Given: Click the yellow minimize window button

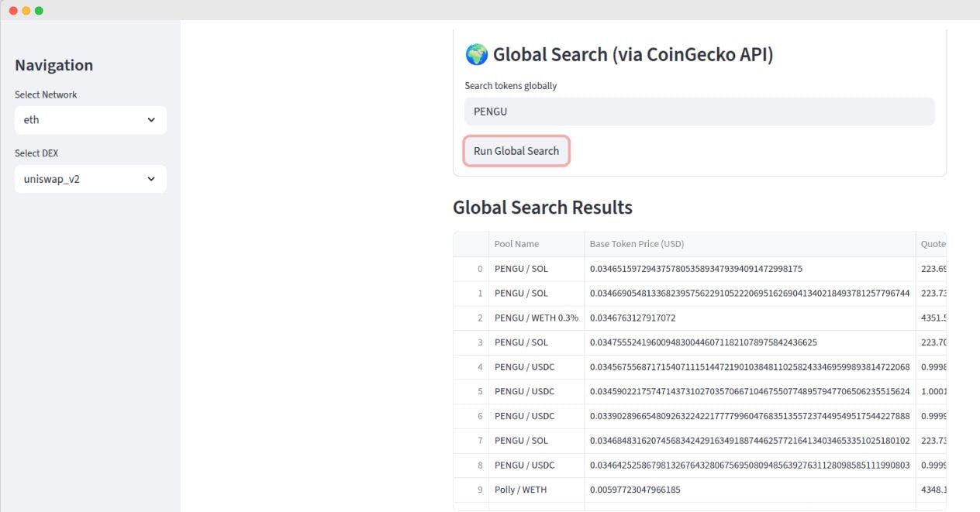Looking at the screenshot, I should pos(26,10).
